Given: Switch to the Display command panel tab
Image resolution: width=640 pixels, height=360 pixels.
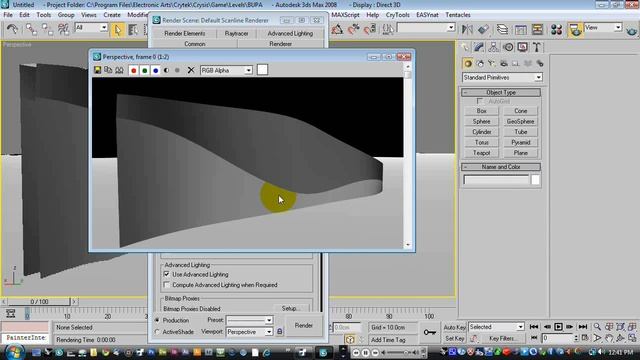Looking at the screenshot, I should [522, 47].
